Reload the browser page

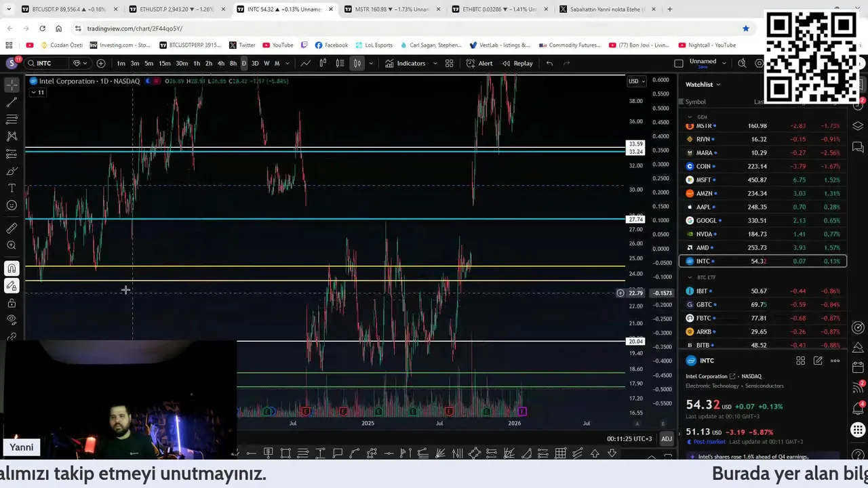click(42, 28)
